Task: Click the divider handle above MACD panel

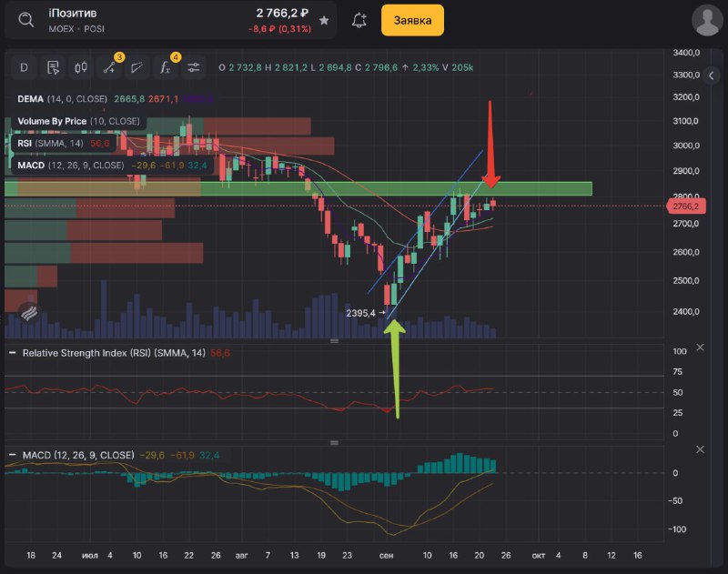Action: click(x=334, y=443)
